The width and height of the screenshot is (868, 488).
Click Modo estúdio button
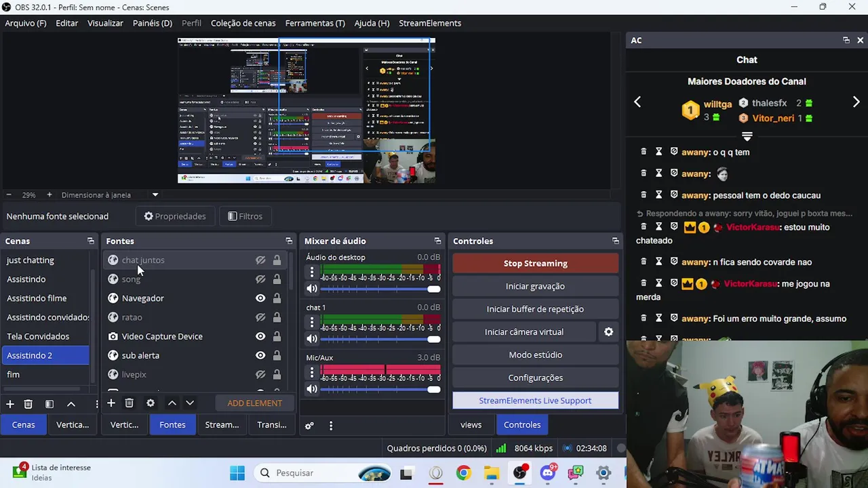(x=536, y=355)
